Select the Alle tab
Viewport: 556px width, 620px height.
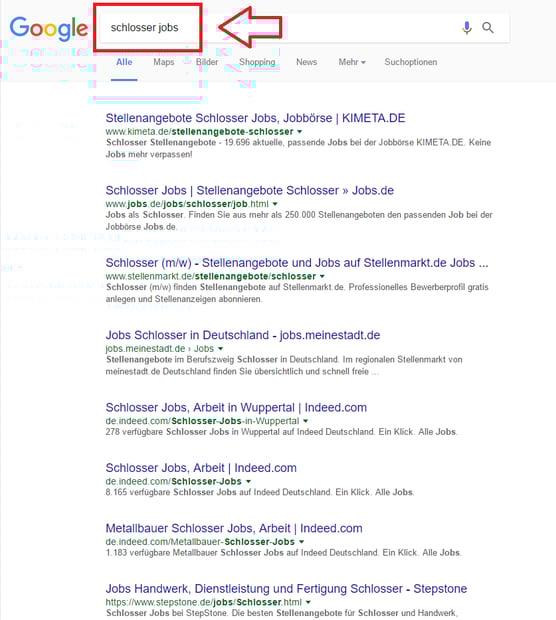tap(124, 62)
